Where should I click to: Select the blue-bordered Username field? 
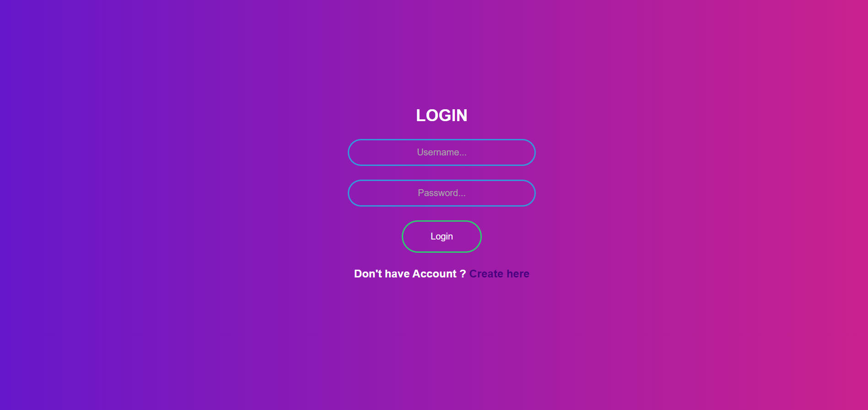(442, 152)
